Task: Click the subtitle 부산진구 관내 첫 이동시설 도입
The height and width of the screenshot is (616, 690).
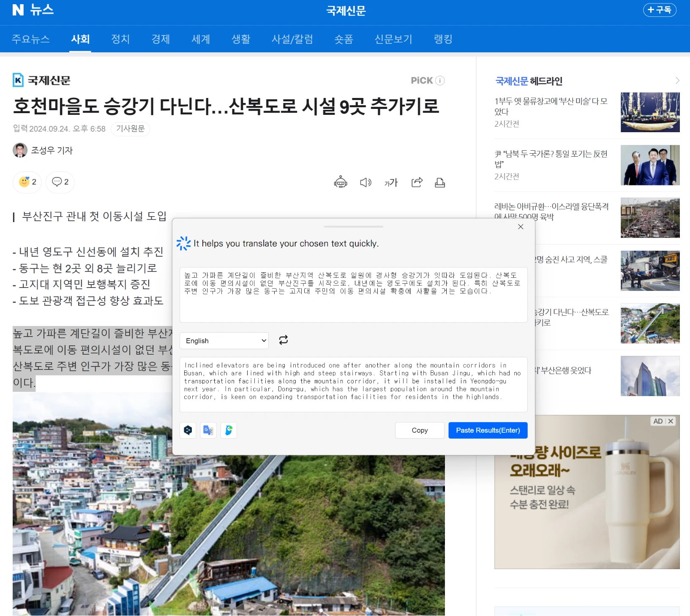Action: [94, 216]
